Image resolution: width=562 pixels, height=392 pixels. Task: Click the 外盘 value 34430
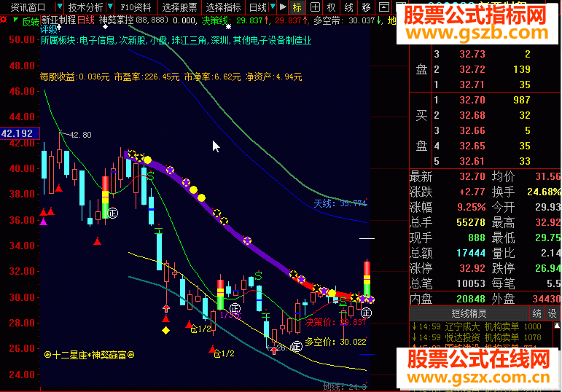click(546, 299)
